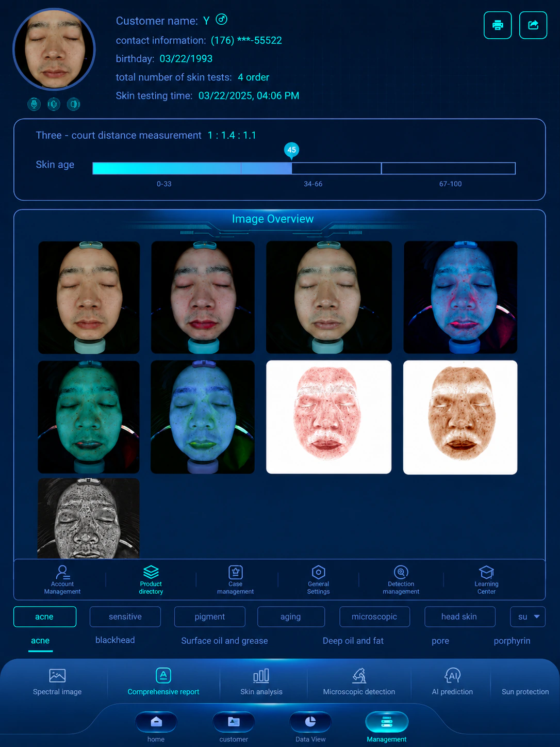Select the aging category button
The height and width of the screenshot is (747, 560).
[291, 616]
